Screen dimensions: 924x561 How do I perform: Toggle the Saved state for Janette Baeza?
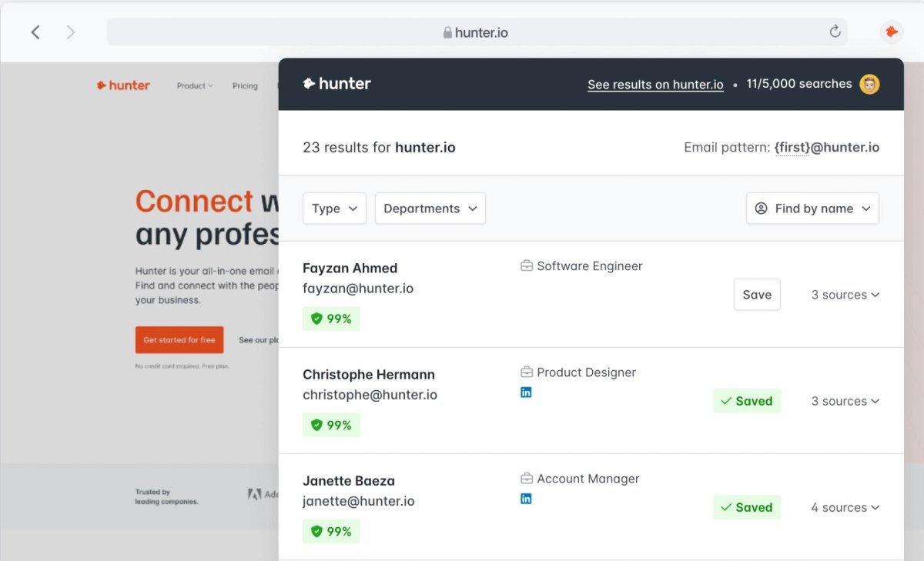(747, 507)
